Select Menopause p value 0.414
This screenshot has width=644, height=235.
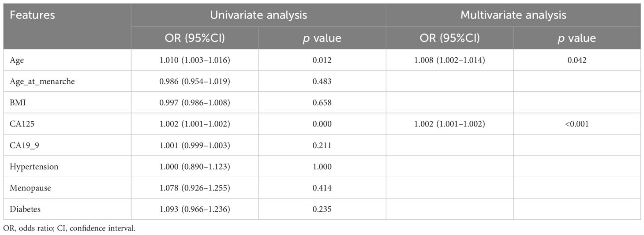click(x=322, y=188)
